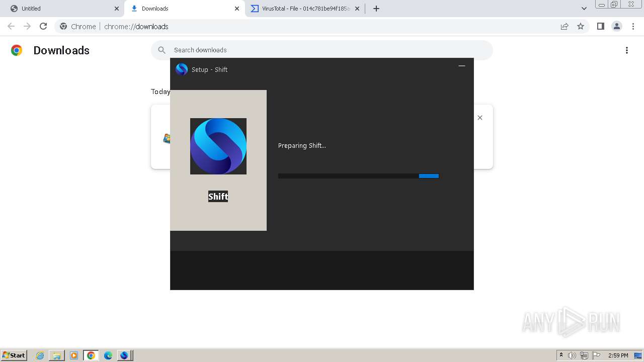The height and width of the screenshot is (362, 644).
Task: Click the 2:59 PM clock
Action: [x=618, y=355]
